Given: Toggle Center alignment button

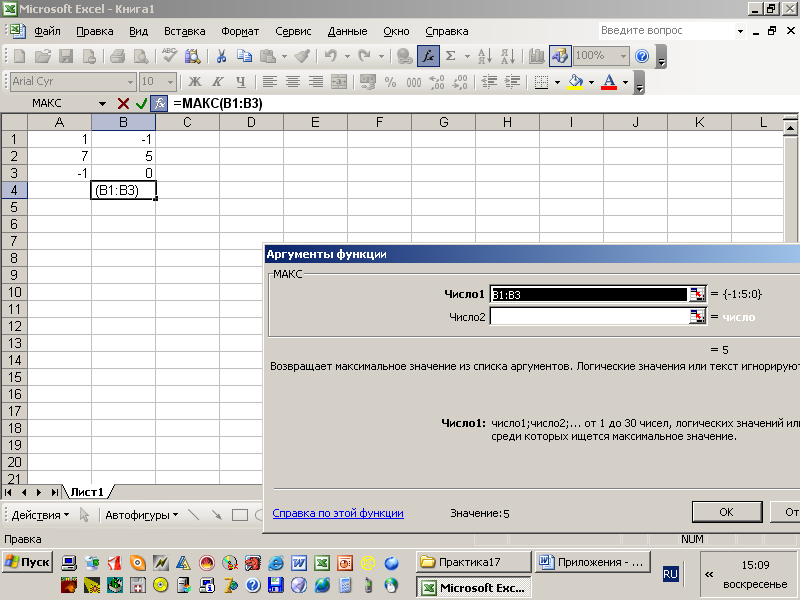Looking at the screenshot, I should tap(293, 82).
